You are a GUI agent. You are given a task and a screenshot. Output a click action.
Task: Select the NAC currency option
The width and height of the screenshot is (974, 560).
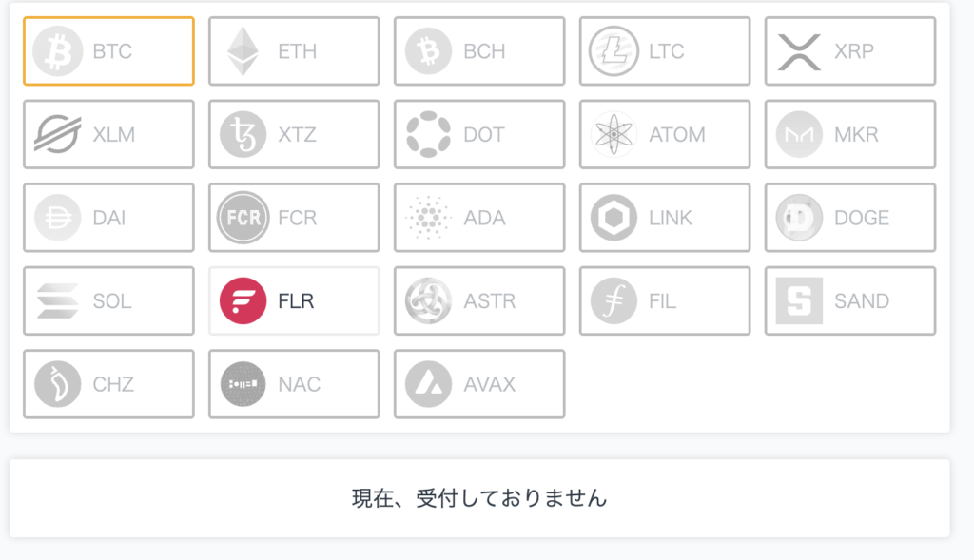[294, 384]
